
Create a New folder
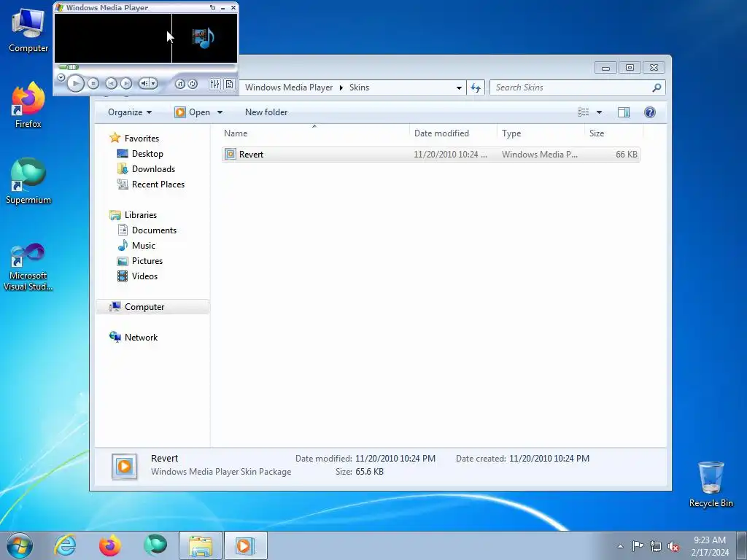(x=266, y=112)
